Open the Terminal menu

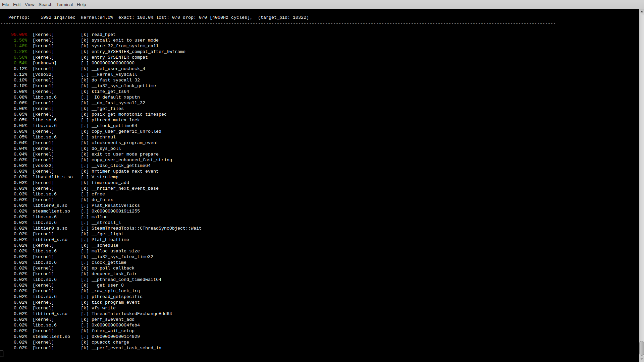pos(64,4)
